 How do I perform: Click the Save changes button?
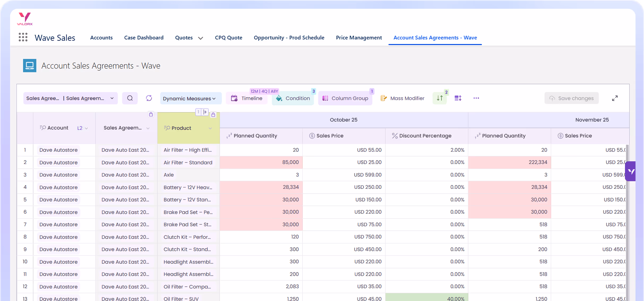(572, 98)
